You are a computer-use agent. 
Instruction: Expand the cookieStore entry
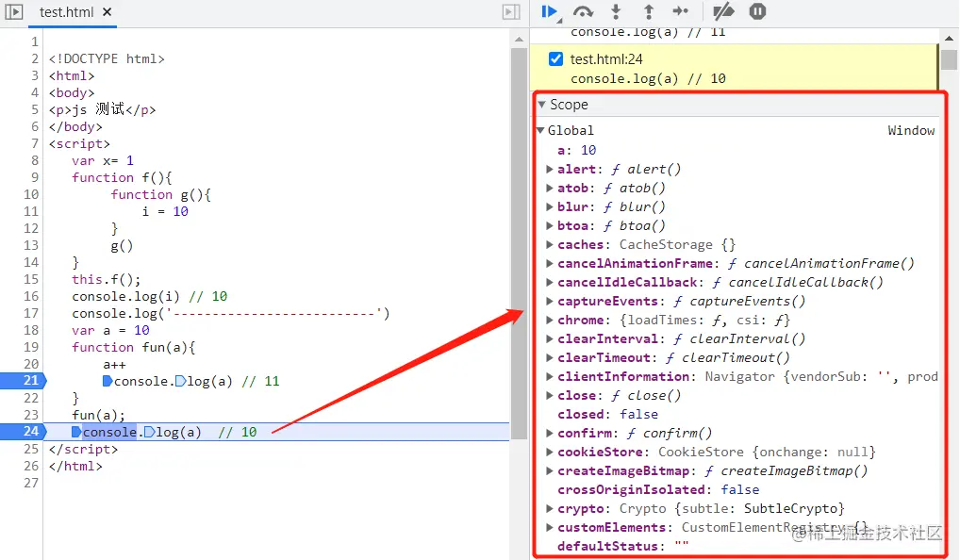tap(550, 452)
